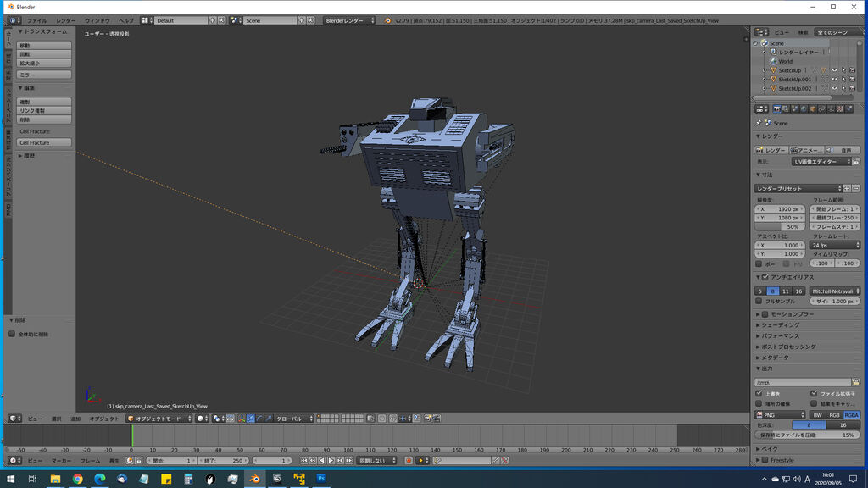The height and width of the screenshot is (488, 868).
Task: Enable the フルサンプル checkbox
Action: pyautogui.click(x=759, y=302)
